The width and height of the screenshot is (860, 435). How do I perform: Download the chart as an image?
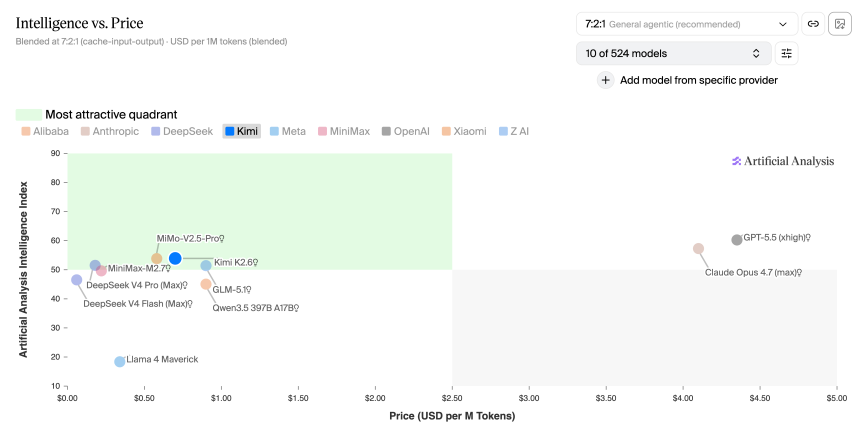coord(840,24)
